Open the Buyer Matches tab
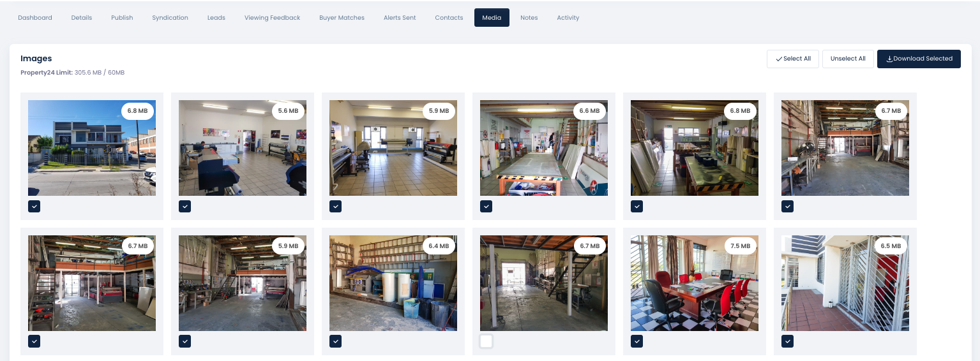980x361 pixels. point(342,18)
